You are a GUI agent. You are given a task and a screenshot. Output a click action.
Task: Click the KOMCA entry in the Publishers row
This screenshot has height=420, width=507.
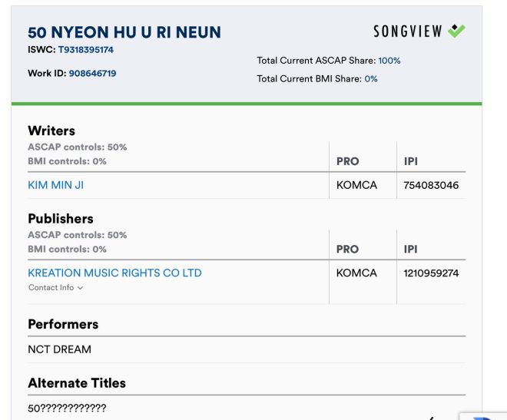click(x=356, y=273)
